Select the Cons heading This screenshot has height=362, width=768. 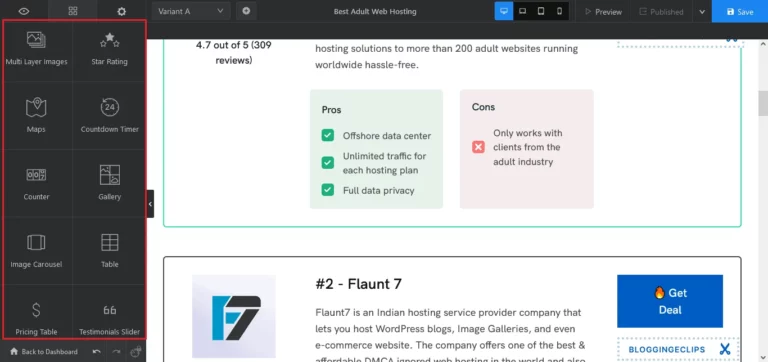(483, 107)
